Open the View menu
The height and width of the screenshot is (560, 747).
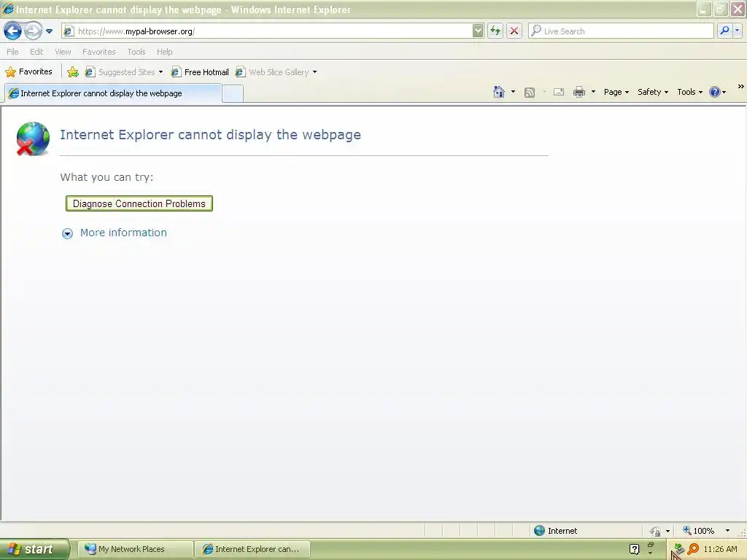pyautogui.click(x=63, y=52)
